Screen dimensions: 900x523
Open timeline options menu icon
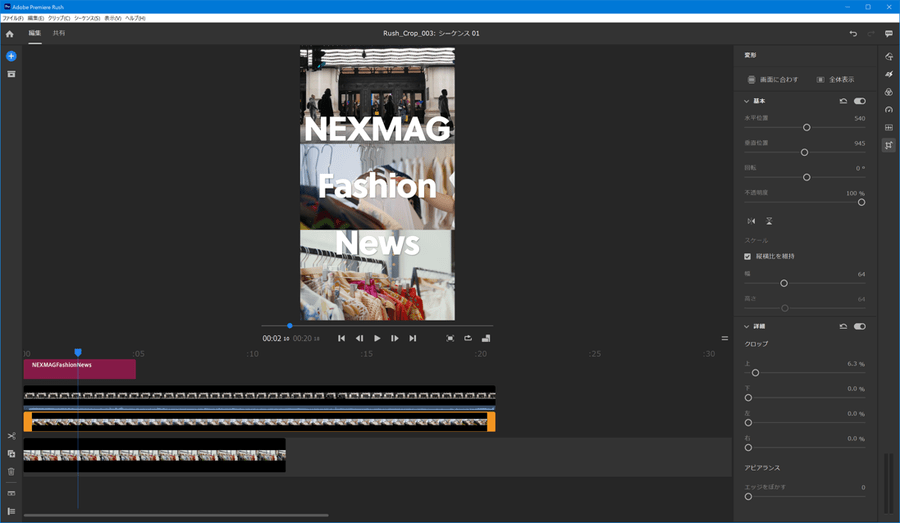pos(724,339)
